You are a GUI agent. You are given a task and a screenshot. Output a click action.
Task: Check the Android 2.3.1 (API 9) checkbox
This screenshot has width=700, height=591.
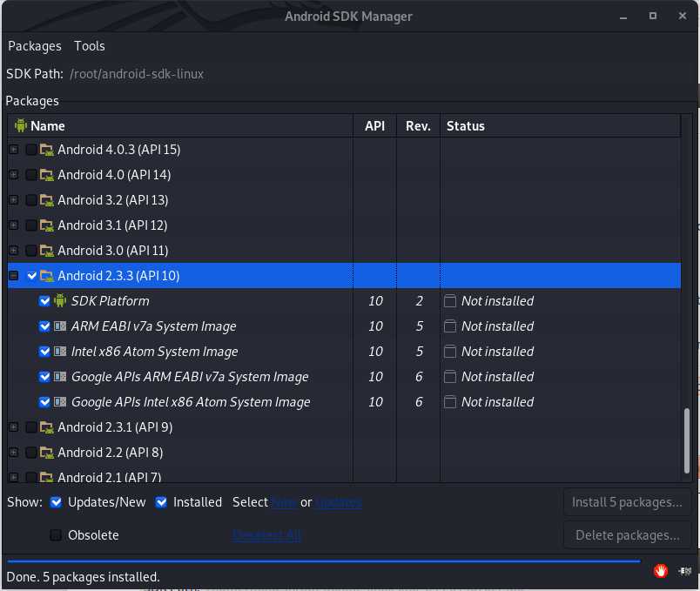tap(31, 427)
